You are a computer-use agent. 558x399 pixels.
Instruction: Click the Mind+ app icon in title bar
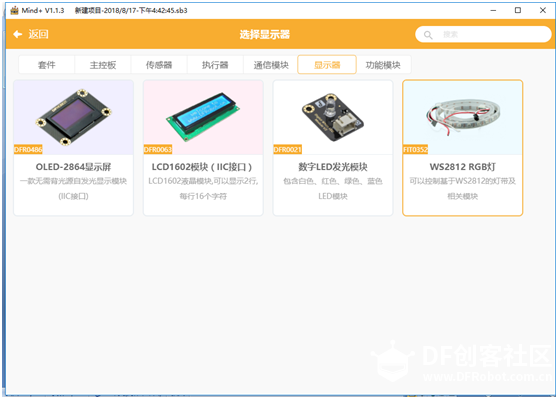click(14, 10)
